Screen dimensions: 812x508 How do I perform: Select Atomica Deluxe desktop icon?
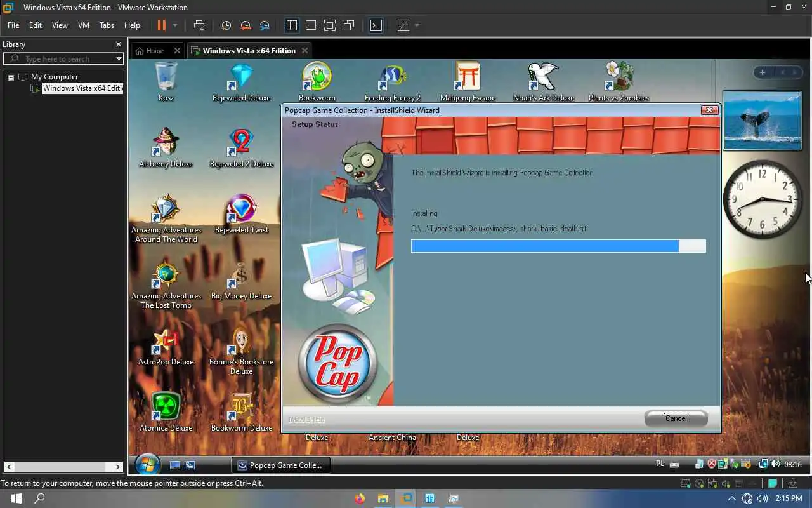(x=166, y=412)
